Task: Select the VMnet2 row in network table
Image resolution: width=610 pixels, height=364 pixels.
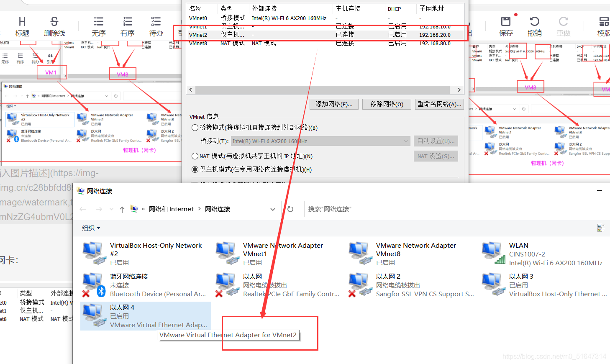Action: [x=325, y=35]
